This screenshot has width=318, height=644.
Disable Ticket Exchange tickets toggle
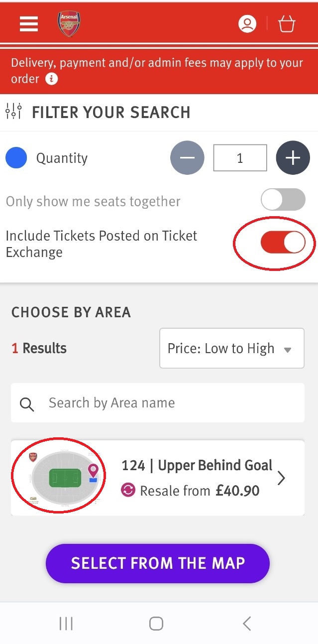pos(283,243)
